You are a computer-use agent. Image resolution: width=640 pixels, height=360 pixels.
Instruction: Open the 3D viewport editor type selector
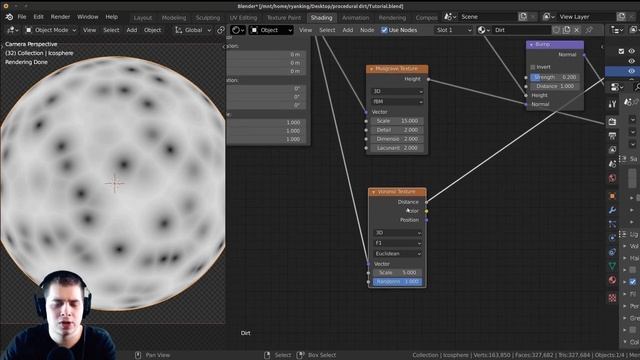[x=13, y=30]
